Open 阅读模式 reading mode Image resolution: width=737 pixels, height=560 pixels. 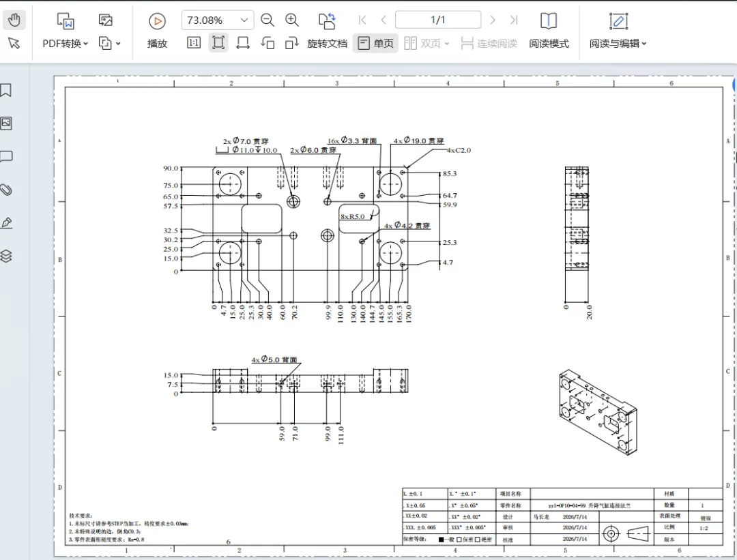(x=549, y=31)
